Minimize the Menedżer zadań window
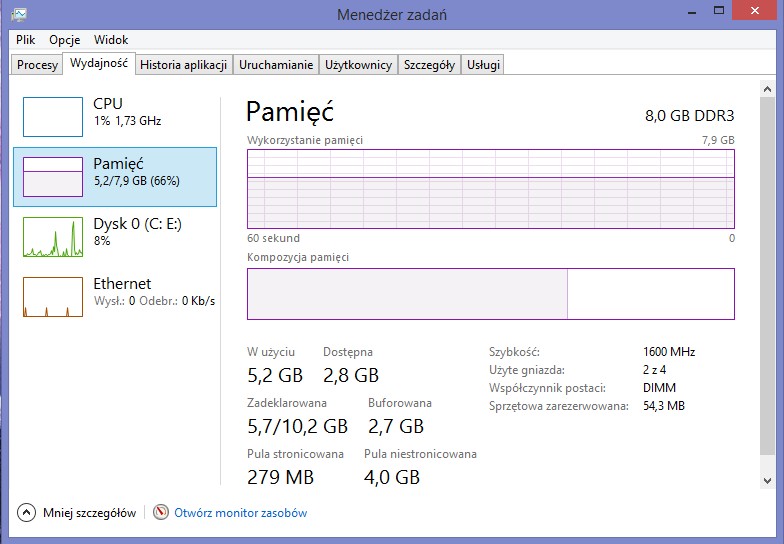This screenshot has width=784, height=544. click(x=692, y=12)
